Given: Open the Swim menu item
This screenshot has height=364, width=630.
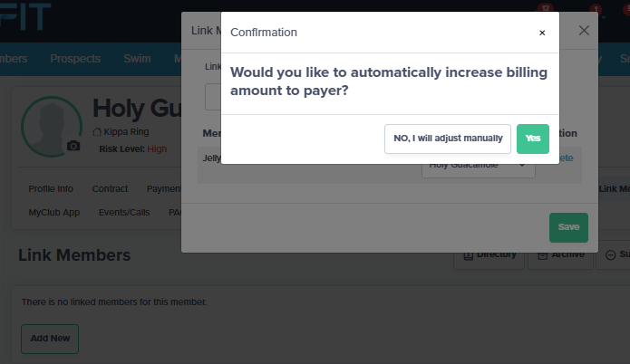Looking at the screenshot, I should tap(137, 59).
